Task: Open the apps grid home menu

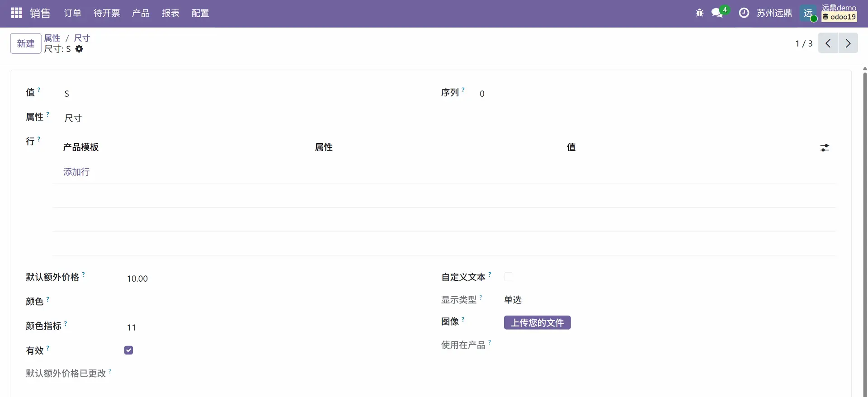Action: 16,13
